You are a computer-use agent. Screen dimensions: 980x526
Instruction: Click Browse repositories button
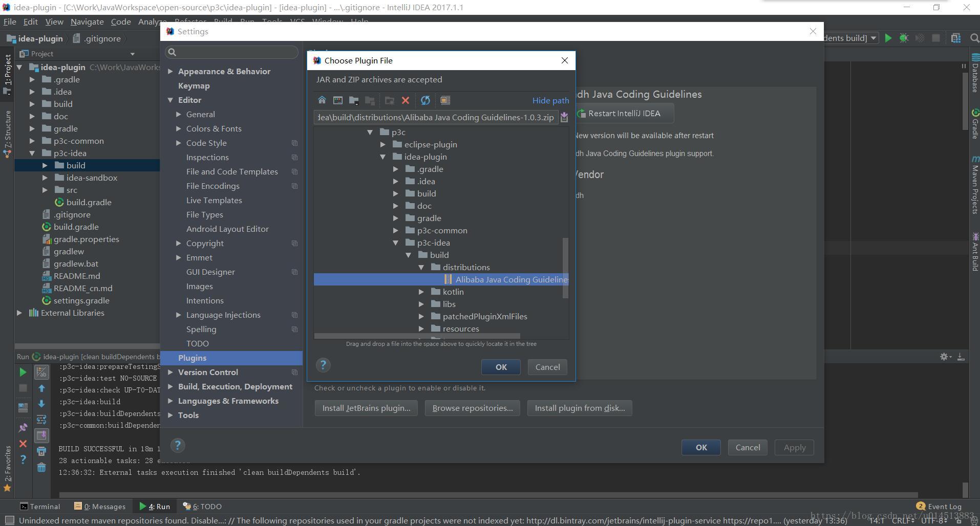472,408
